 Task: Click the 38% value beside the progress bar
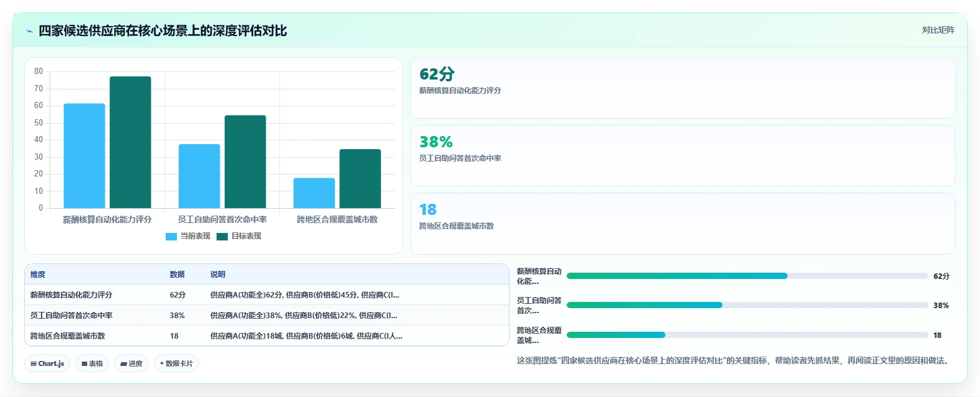point(941,306)
